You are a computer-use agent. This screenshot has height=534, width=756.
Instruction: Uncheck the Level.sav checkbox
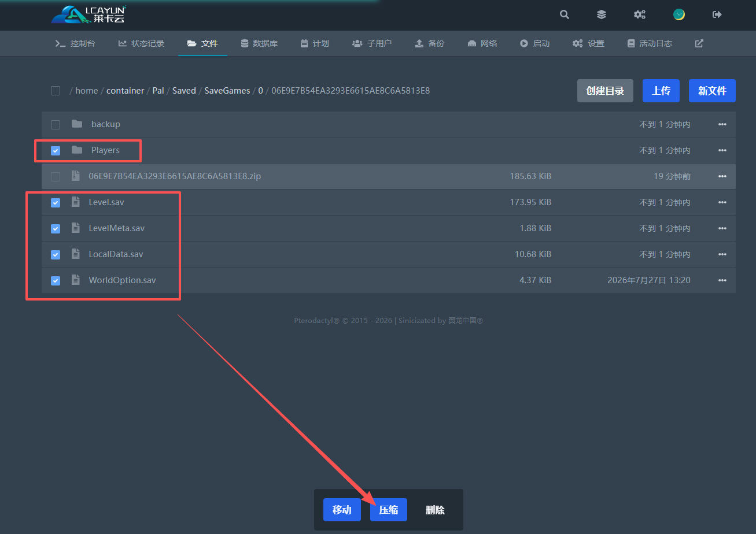pyautogui.click(x=56, y=202)
